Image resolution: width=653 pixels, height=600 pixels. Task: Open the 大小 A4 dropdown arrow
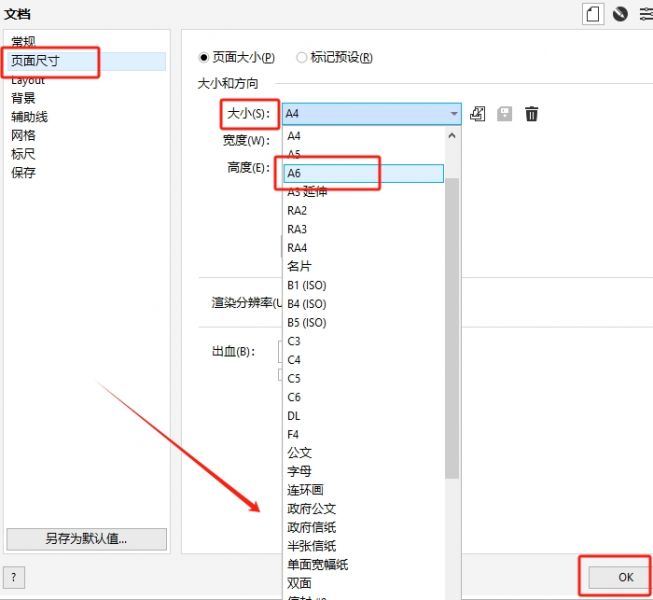[454, 114]
